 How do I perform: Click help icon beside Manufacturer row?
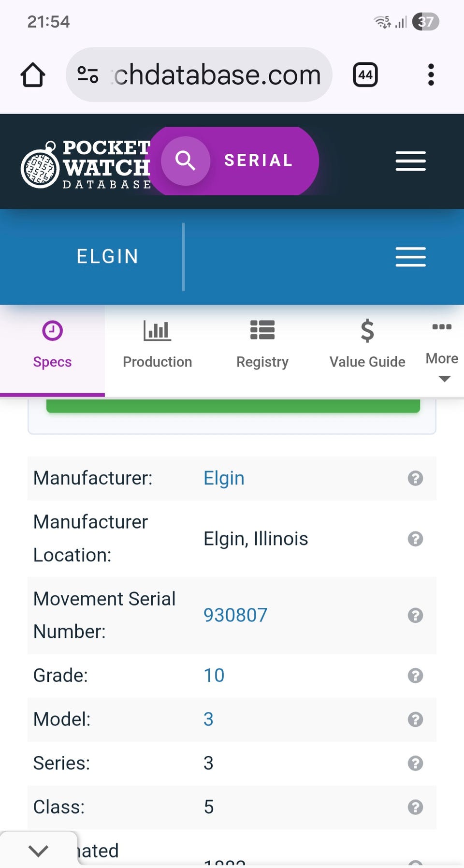click(x=415, y=478)
